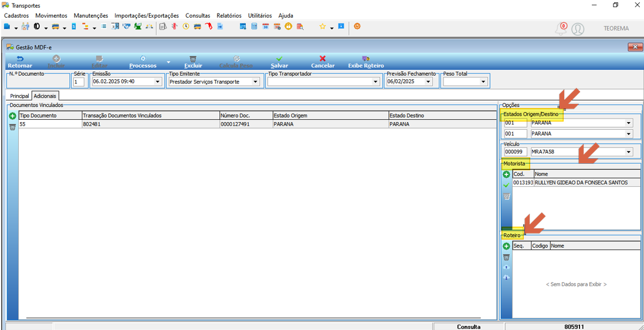Click the notification bell icon

pyautogui.click(x=560, y=29)
